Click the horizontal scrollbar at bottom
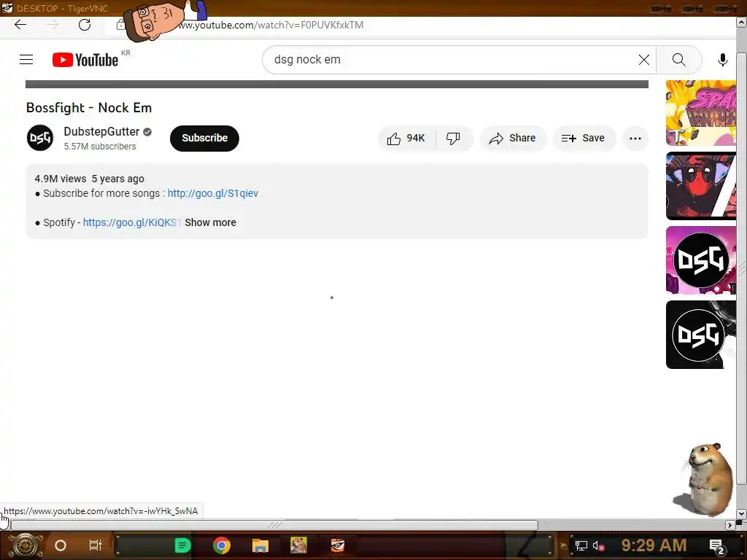Viewport: 747px width, 560px height. 274,525
